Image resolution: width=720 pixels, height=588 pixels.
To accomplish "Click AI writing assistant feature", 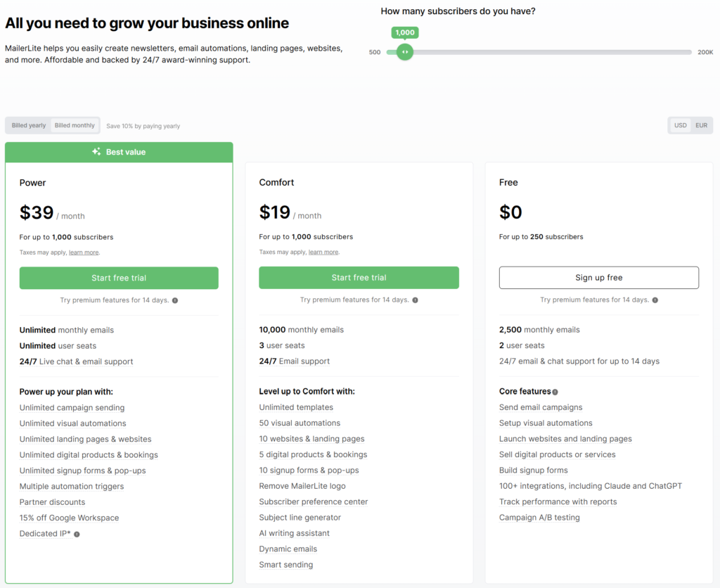I will [x=295, y=533].
